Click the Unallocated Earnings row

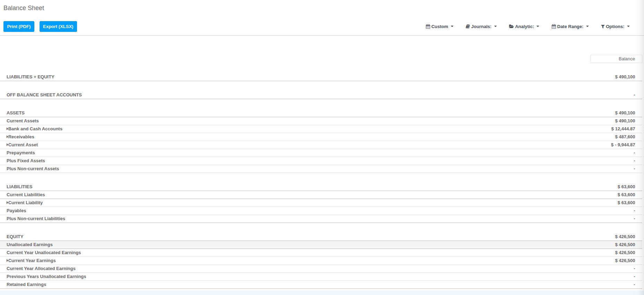point(30,245)
